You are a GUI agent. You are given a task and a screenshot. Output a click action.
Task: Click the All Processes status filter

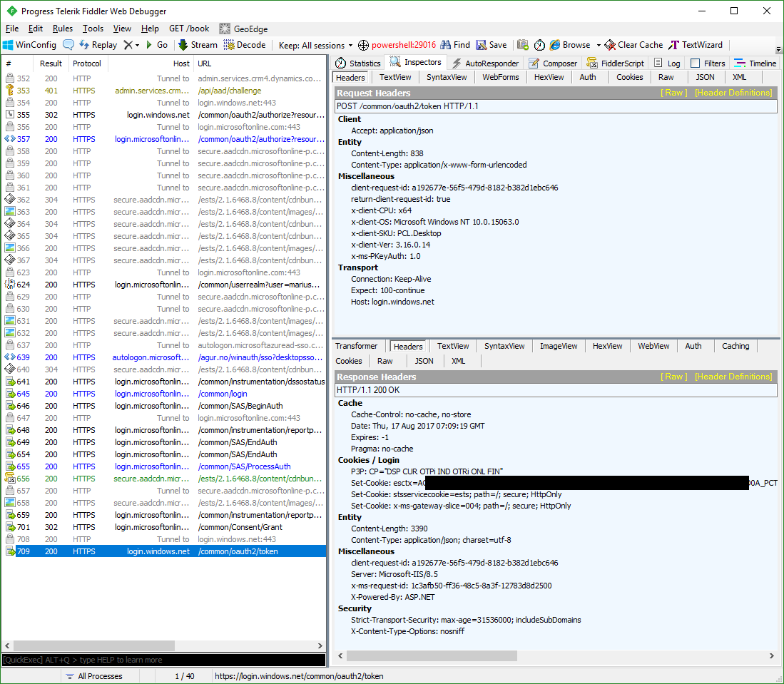point(94,676)
